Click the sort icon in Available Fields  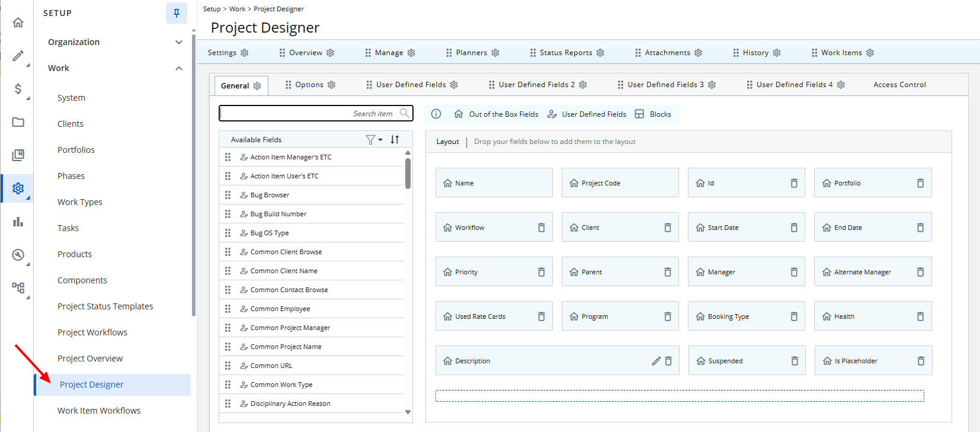(395, 140)
